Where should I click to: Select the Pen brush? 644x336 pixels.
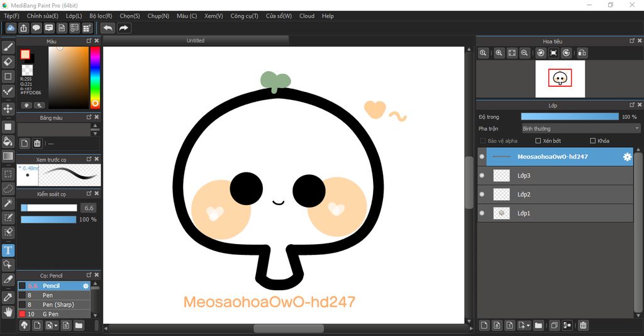pos(54,295)
